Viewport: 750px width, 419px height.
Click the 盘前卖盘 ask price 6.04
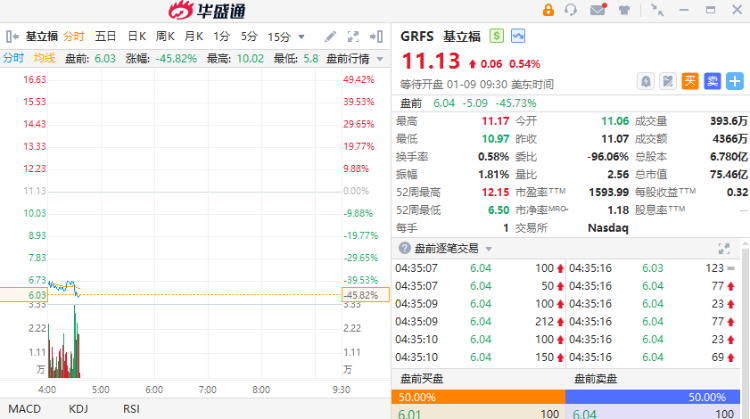585,413
